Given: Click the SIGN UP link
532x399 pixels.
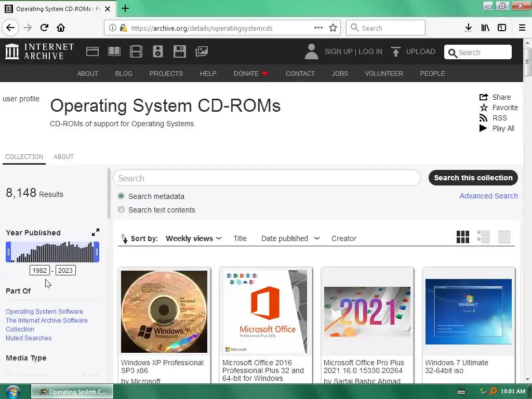Looking at the screenshot, I should pos(339,51).
